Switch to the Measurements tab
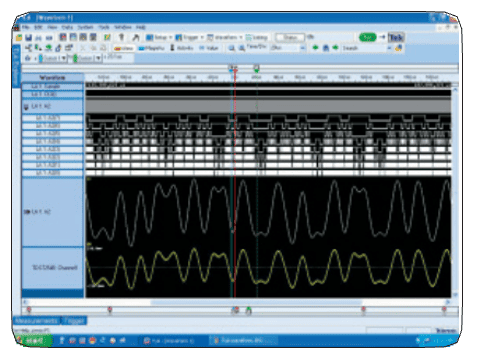 click(x=36, y=321)
